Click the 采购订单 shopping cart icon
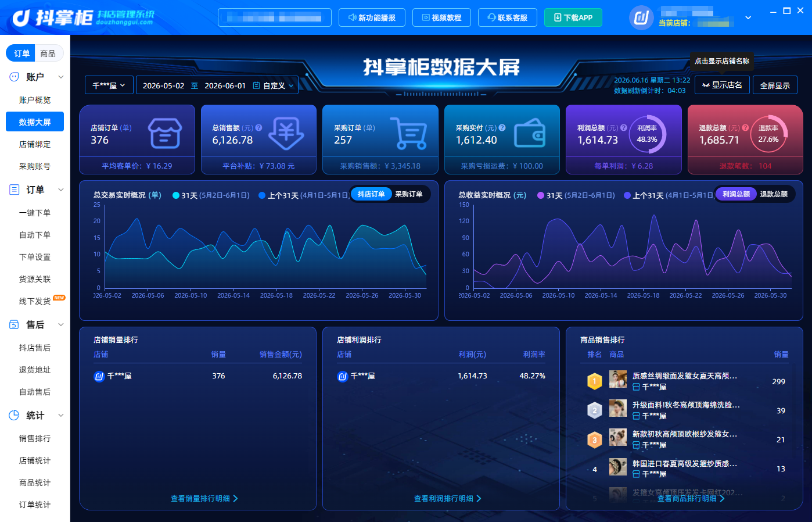This screenshot has width=812, height=522. pyautogui.click(x=408, y=133)
